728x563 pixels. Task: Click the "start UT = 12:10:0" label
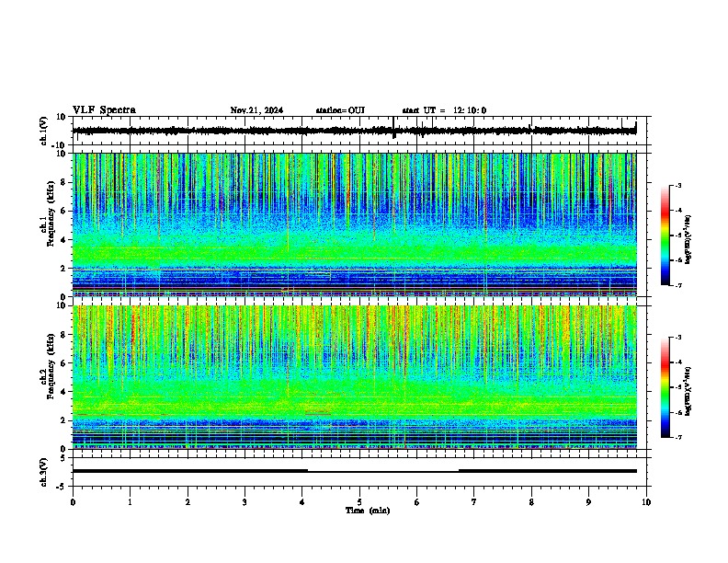click(444, 110)
